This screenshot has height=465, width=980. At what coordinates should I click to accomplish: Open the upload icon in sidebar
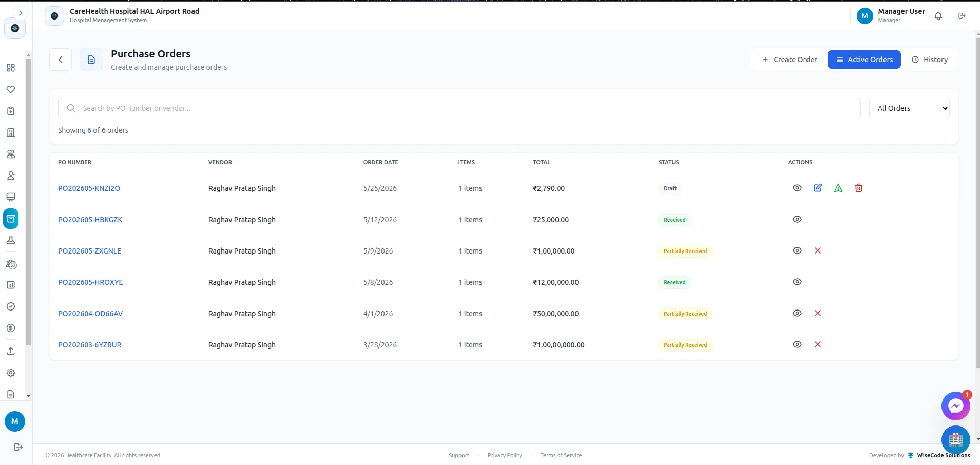(x=11, y=351)
